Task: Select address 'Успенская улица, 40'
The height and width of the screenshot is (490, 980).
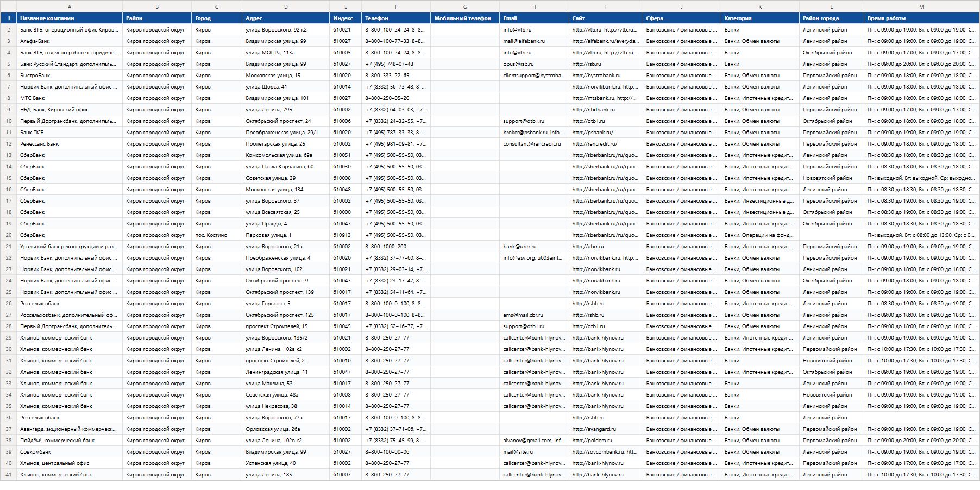Action: 286,463
